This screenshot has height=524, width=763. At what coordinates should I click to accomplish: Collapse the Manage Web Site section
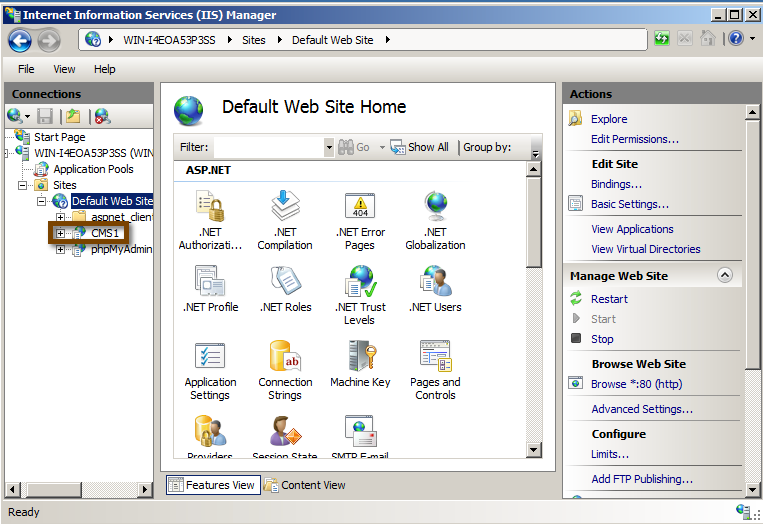click(725, 275)
